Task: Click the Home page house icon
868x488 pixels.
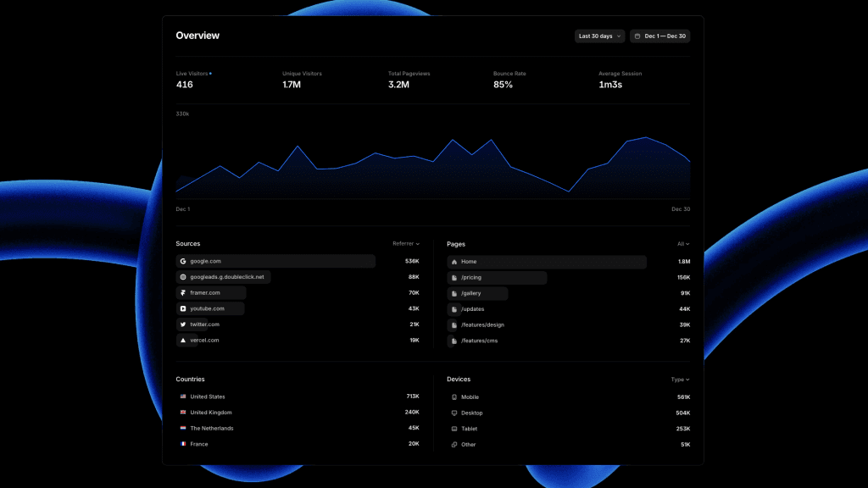Action: click(x=454, y=262)
